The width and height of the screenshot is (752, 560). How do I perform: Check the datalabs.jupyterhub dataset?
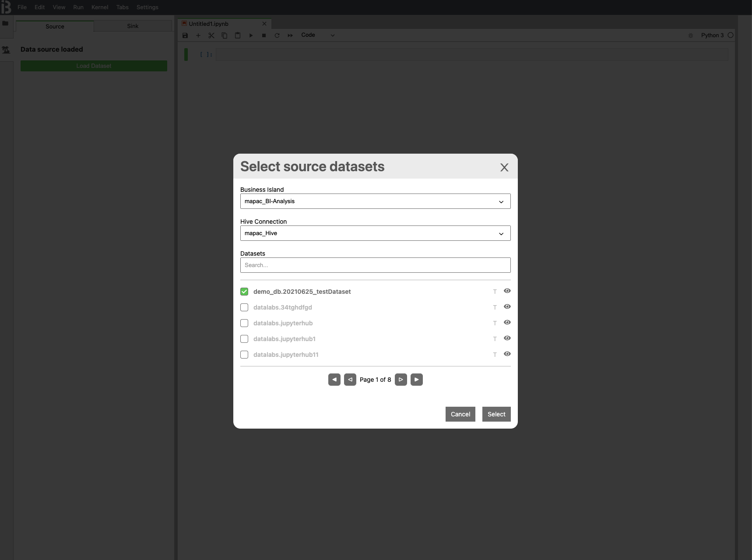(244, 323)
